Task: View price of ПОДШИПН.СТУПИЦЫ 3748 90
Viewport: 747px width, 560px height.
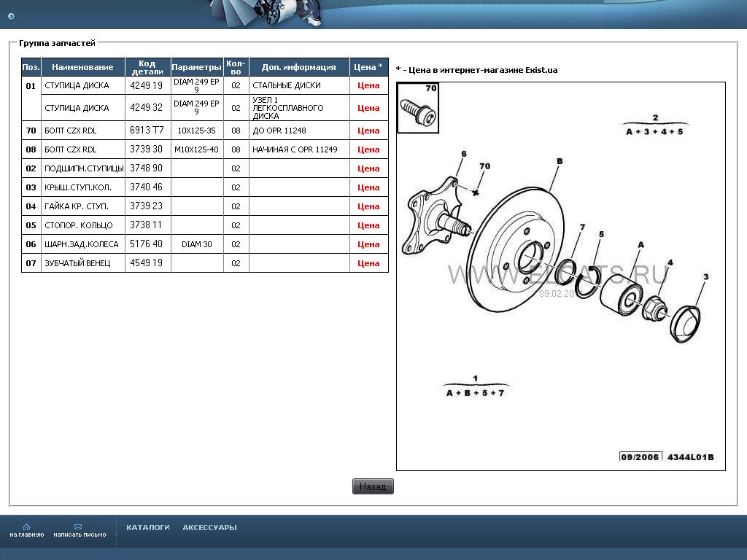Action: (x=368, y=168)
